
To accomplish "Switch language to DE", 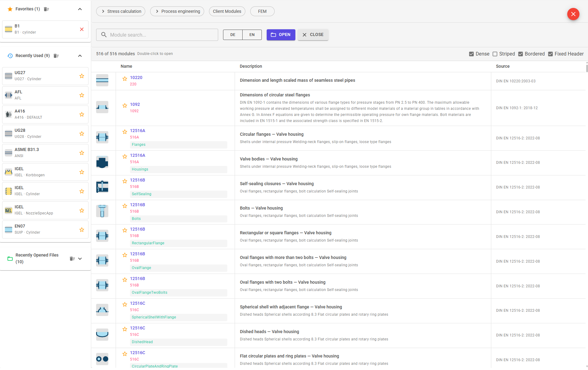I will 233,35.
